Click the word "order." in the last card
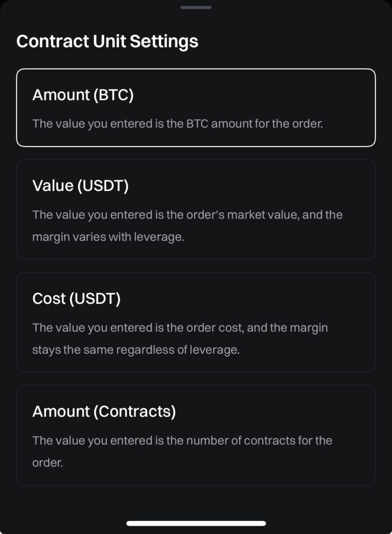The height and width of the screenshot is (534, 392). click(47, 463)
